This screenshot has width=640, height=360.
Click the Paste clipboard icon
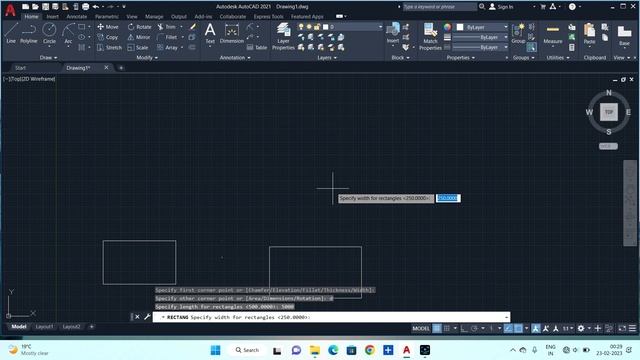tap(589, 33)
